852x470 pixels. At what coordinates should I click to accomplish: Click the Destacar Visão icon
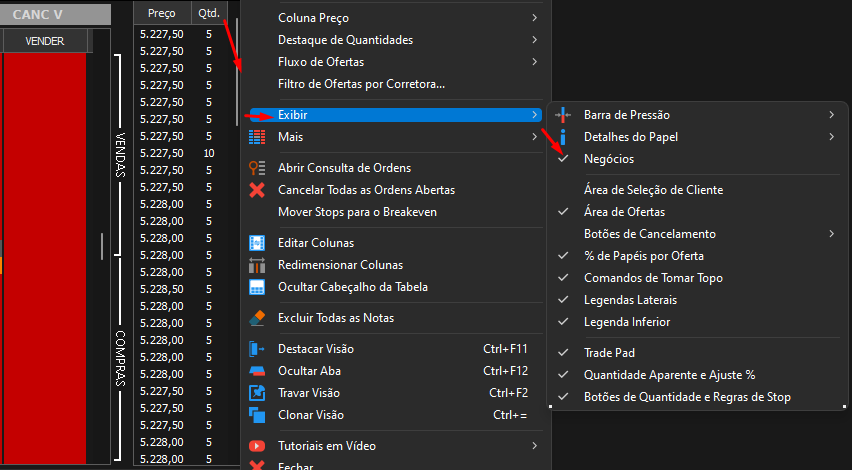257,349
